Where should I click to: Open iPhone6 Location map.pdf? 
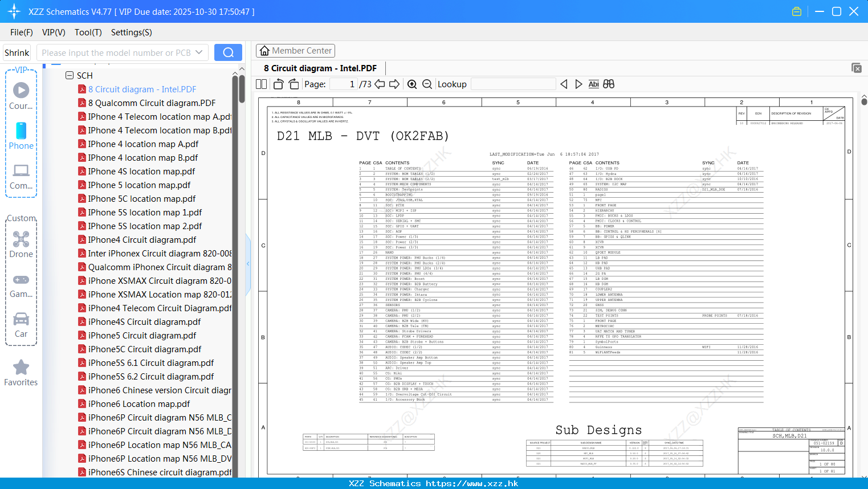coord(139,404)
